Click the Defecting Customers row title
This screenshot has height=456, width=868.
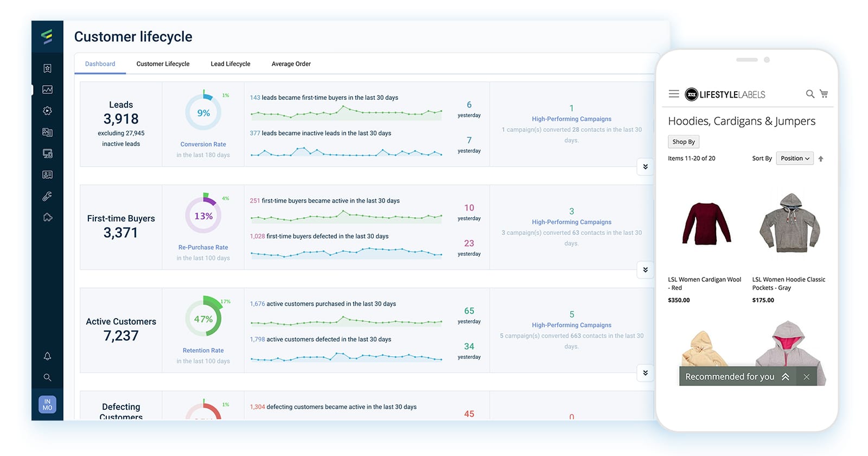click(x=121, y=411)
